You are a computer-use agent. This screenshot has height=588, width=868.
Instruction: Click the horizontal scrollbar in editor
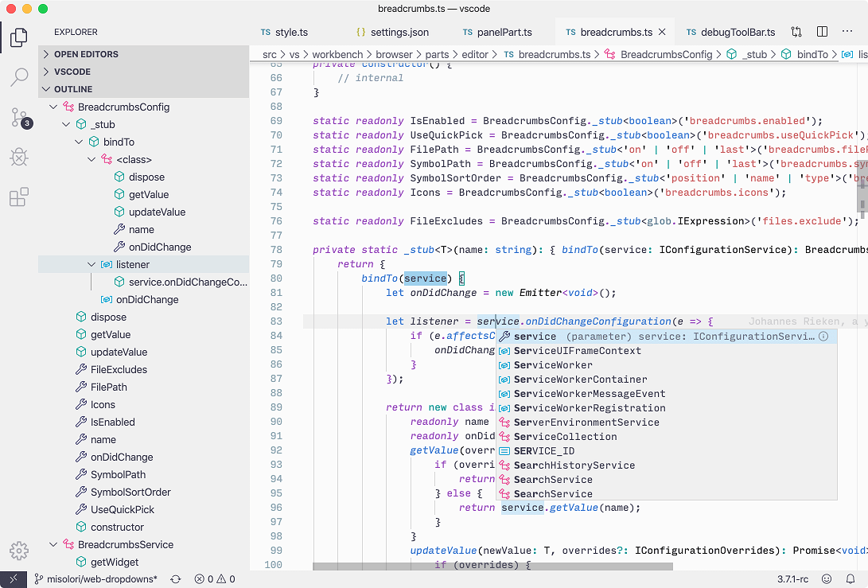492,567
